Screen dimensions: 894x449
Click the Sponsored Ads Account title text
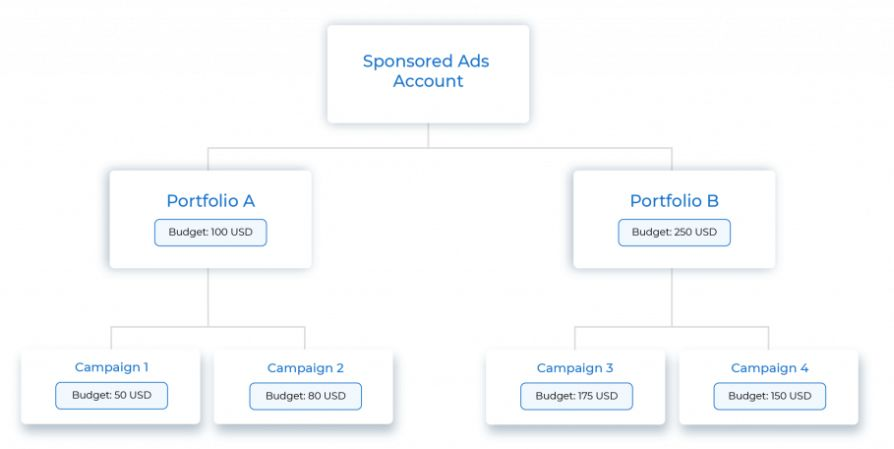pos(426,71)
